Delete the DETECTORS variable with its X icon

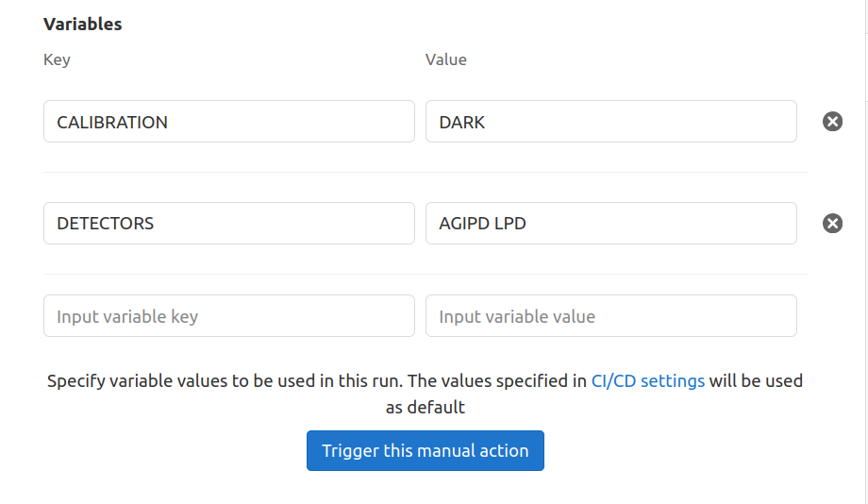click(832, 223)
